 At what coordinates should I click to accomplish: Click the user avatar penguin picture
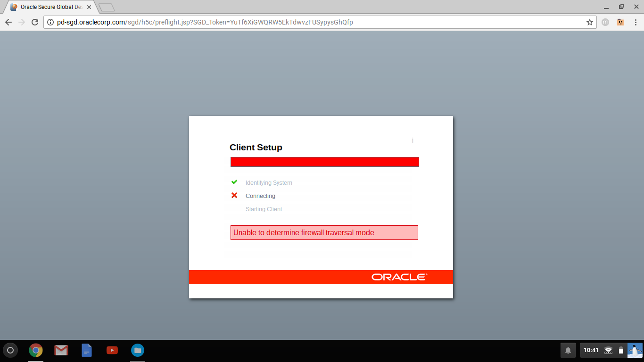click(x=635, y=350)
